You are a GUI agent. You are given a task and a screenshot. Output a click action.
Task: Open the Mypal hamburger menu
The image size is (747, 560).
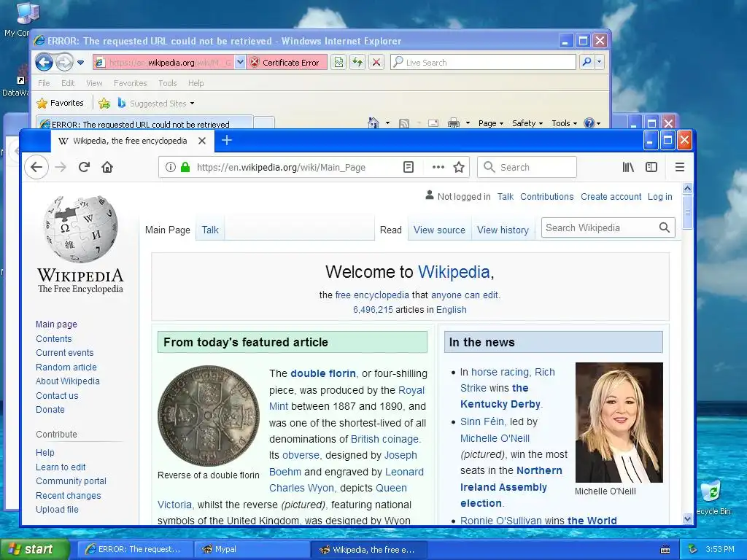[x=680, y=167]
